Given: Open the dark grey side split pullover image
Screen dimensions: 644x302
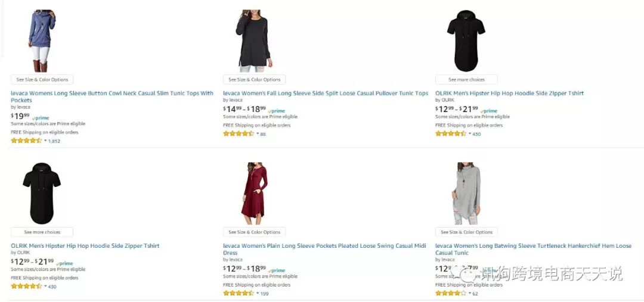Looking at the screenshot, I should pyautogui.click(x=254, y=41).
